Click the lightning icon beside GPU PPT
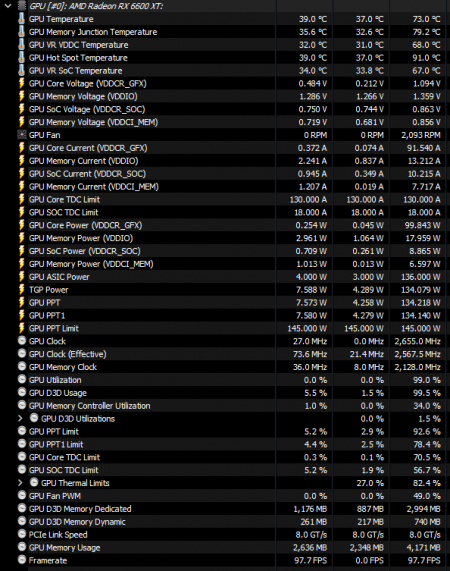450x571 pixels. (x=21, y=303)
